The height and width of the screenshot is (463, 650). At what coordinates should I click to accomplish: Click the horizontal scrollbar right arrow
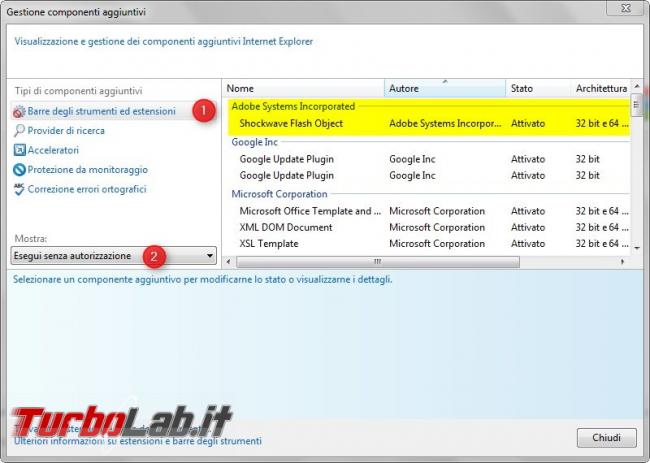(623, 262)
